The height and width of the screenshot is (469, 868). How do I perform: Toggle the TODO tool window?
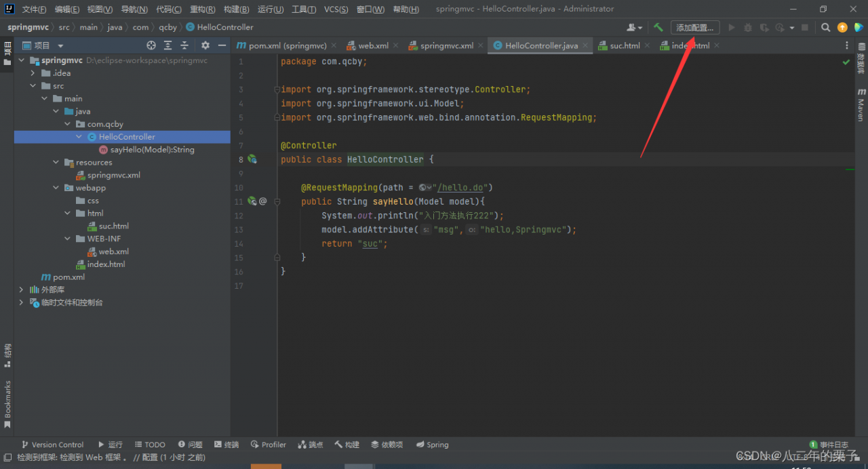point(149,445)
